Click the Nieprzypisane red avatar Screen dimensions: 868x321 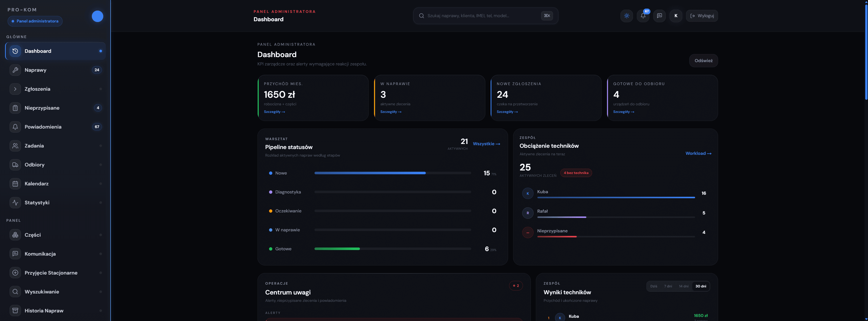[527, 232]
